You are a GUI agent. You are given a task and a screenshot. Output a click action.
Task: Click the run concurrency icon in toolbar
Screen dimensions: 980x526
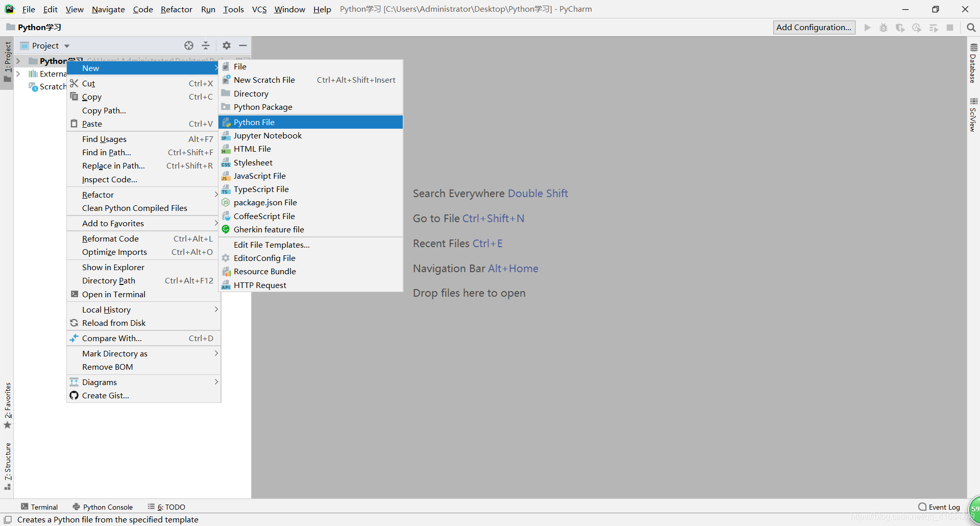coord(934,28)
